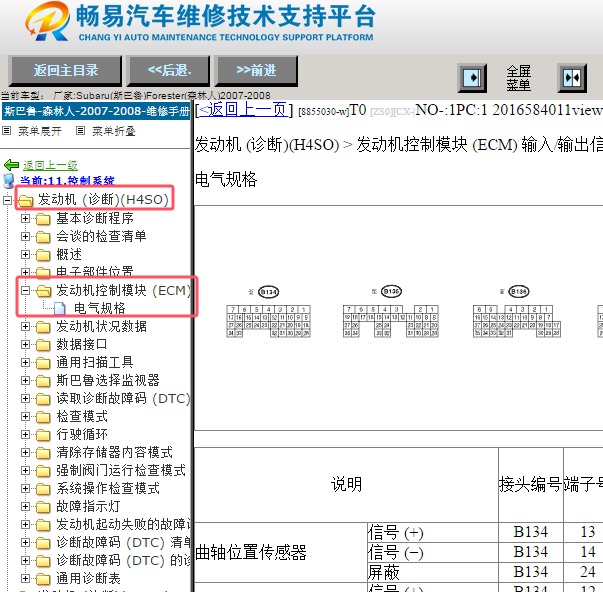
Task: Click the 返回主目录 button
Action: tap(65, 70)
